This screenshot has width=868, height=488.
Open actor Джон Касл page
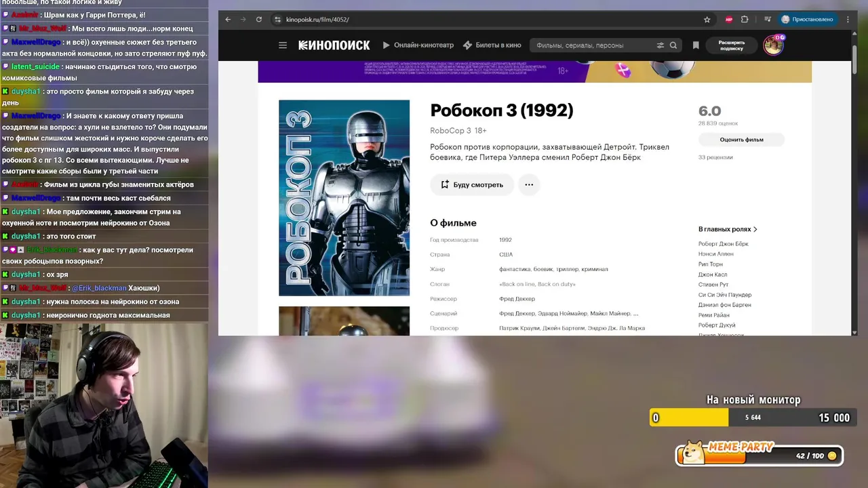(713, 274)
